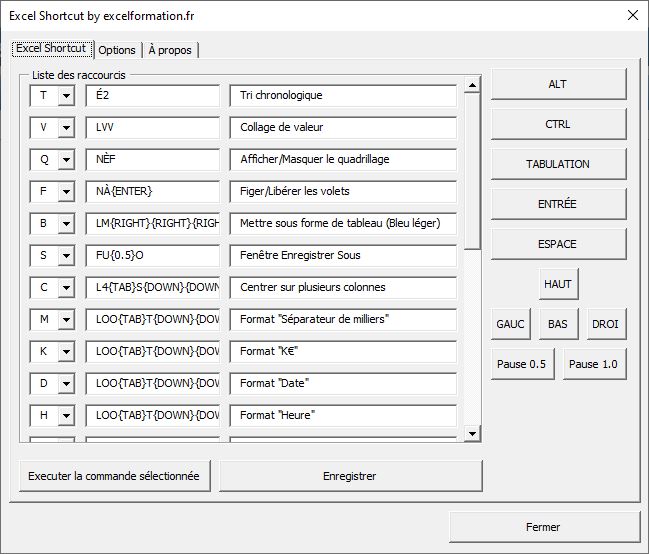Edit the NÈF command field
This screenshot has height=554, width=649.
[153, 159]
